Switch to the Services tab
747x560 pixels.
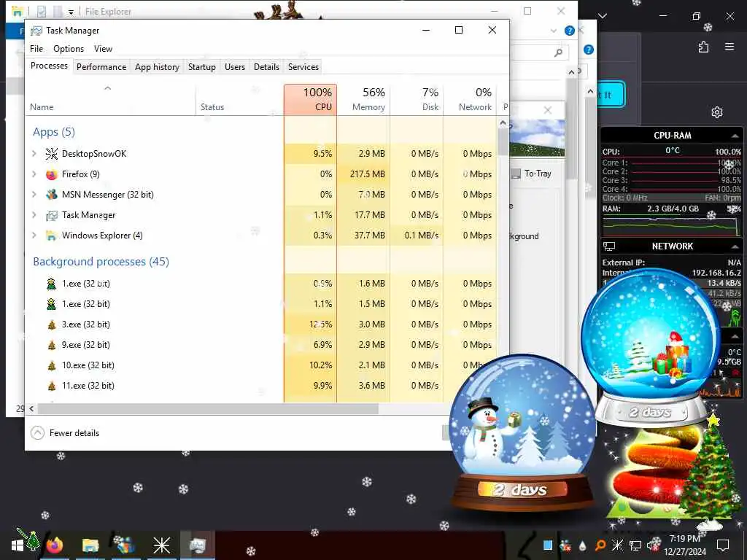tap(303, 67)
